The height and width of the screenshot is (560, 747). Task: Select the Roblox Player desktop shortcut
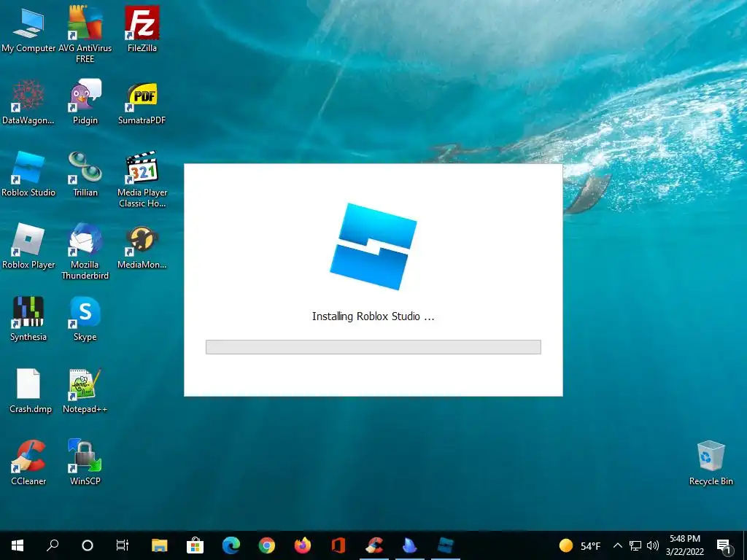28,246
